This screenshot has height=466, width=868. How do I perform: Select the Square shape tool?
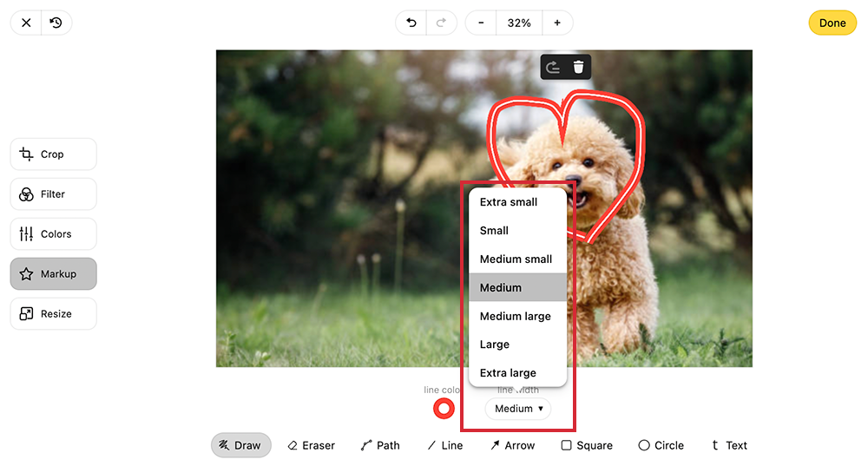pyautogui.click(x=587, y=445)
